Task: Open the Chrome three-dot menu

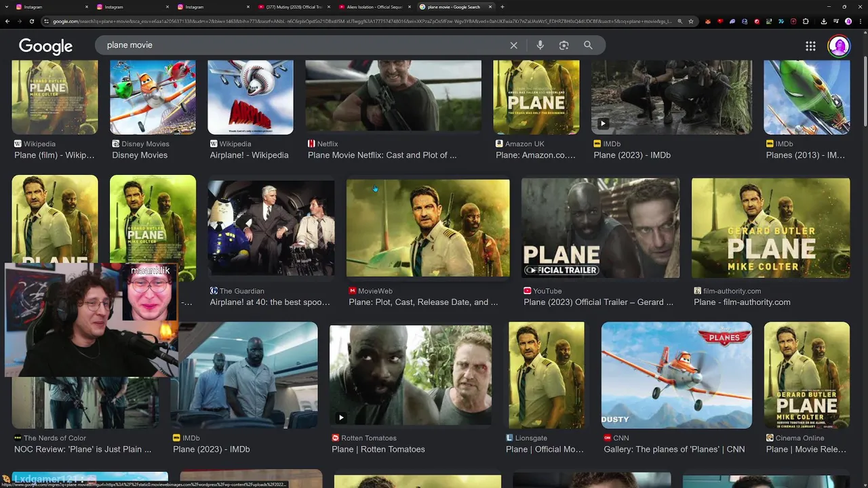Action: (x=860, y=21)
